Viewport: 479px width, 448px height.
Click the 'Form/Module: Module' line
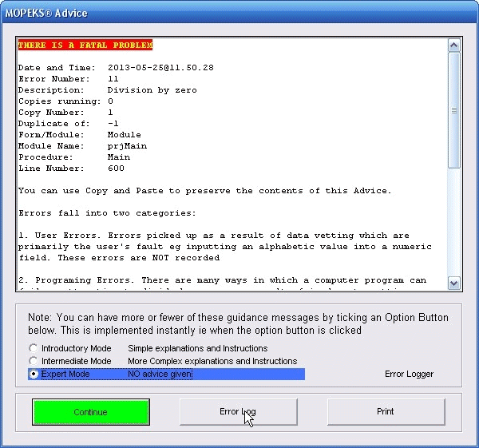point(79,135)
